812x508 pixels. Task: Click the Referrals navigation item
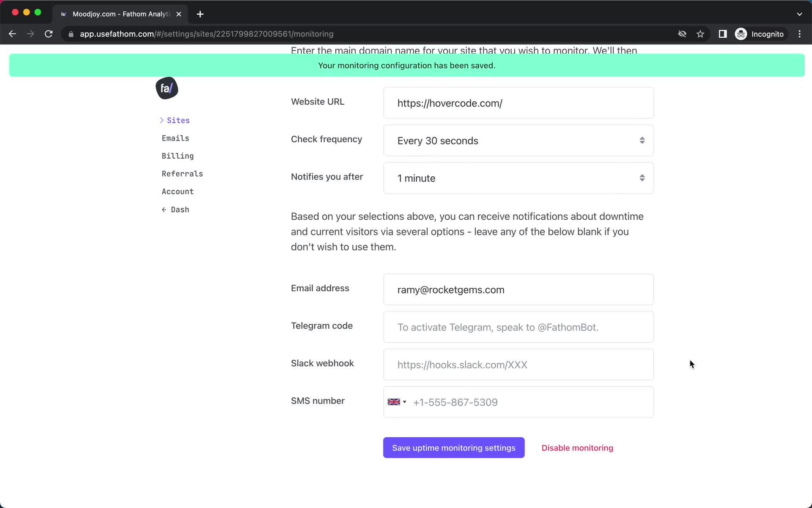[x=182, y=173]
